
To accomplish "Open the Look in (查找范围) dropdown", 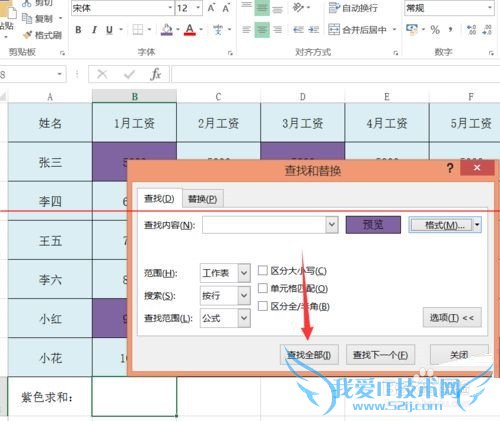I will pyautogui.click(x=244, y=318).
